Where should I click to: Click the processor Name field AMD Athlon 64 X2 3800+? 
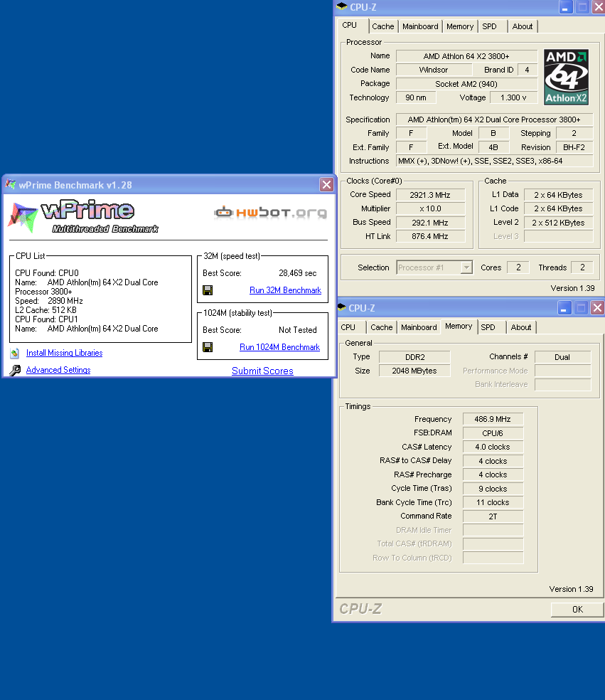pyautogui.click(x=466, y=56)
